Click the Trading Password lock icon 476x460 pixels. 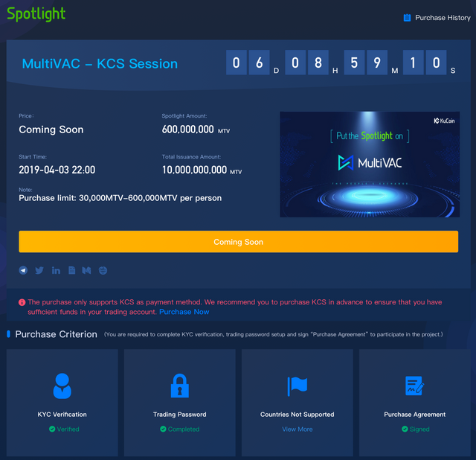point(180,386)
